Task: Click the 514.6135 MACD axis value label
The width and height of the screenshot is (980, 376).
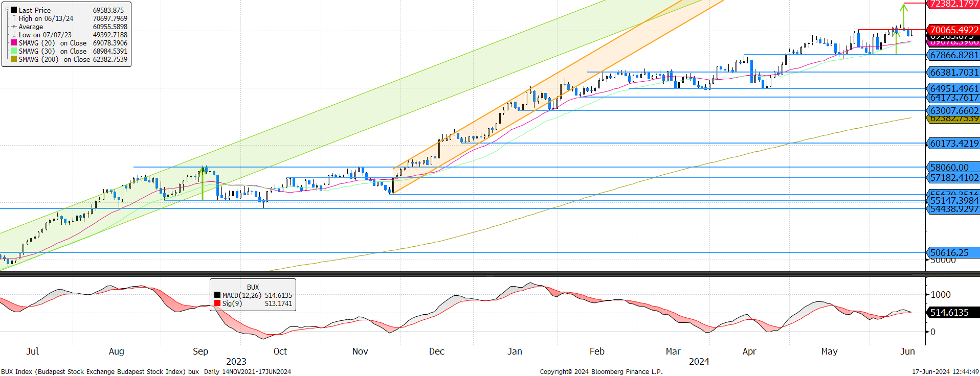Action: 949,313
